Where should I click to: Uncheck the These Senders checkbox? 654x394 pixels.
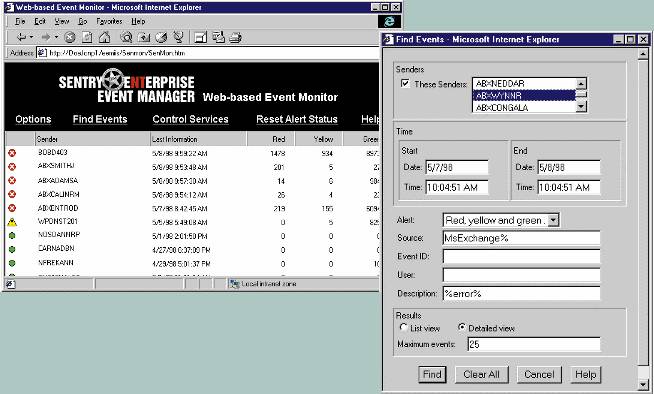(x=405, y=83)
